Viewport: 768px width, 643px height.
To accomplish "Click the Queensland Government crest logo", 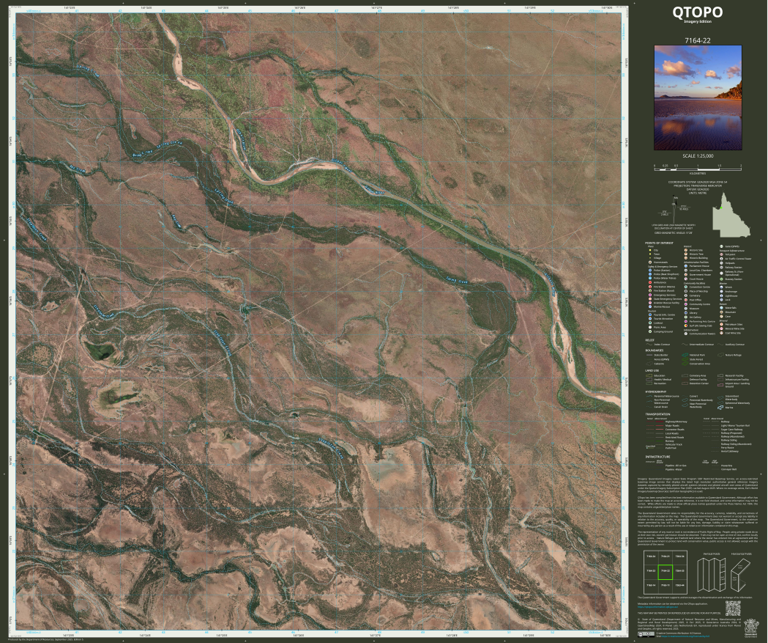I will click(751, 628).
